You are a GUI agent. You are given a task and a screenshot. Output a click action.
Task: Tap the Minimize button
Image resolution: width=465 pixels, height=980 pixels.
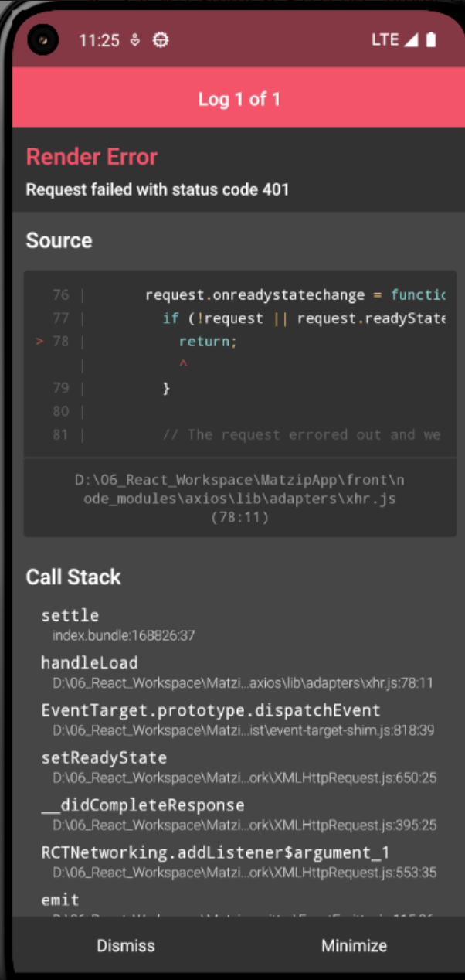pos(354,945)
